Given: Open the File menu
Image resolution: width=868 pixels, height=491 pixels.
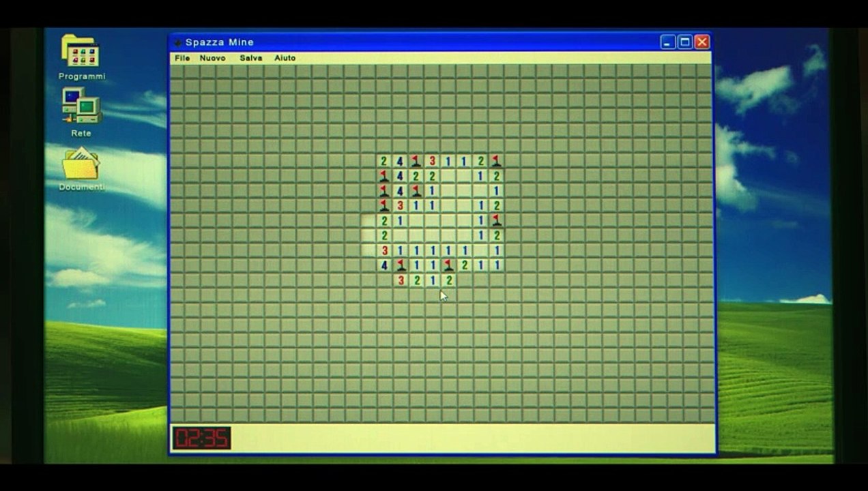Looking at the screenshot, I should point(182,58).
